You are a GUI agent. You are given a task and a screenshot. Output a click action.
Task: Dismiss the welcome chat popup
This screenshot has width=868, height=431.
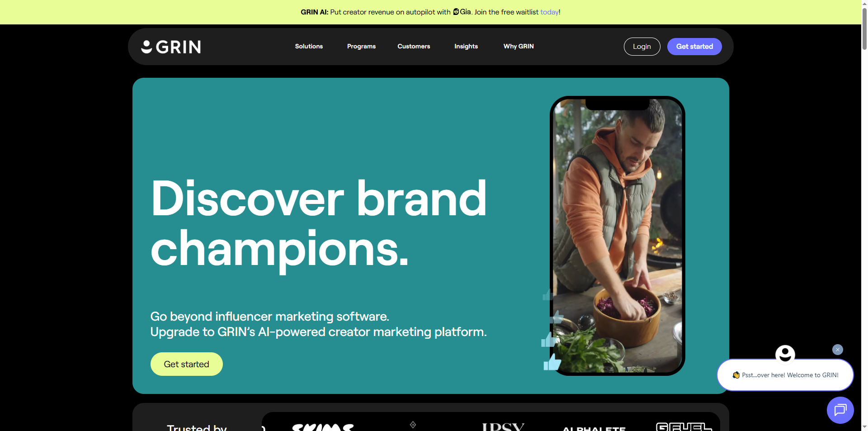pyautogui.click(x=837, y=350)
